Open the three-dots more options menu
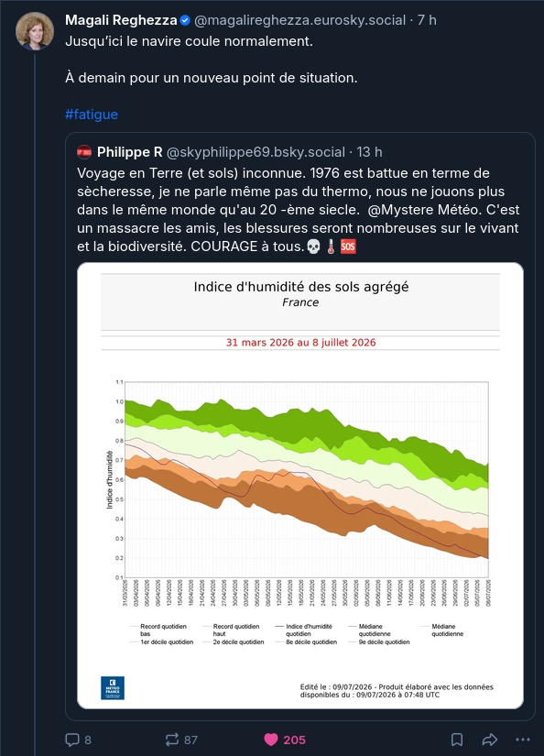The height and width of the screenshot is (756, 544). coord(523,740)
